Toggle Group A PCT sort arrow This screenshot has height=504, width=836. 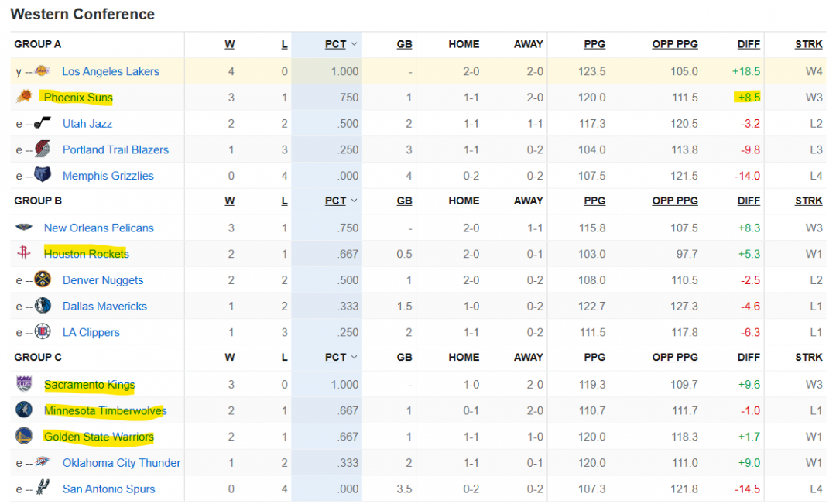tap(354, 44)
